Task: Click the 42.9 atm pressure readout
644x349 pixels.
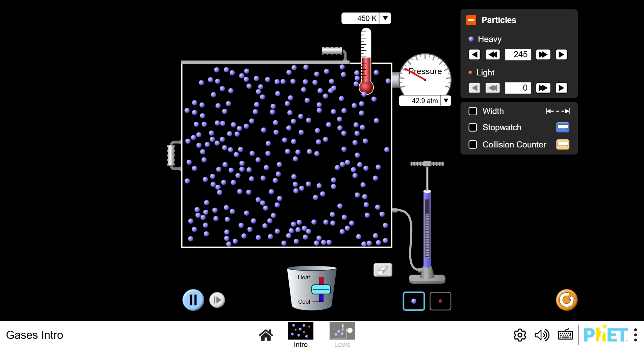Action: point(420,101)
